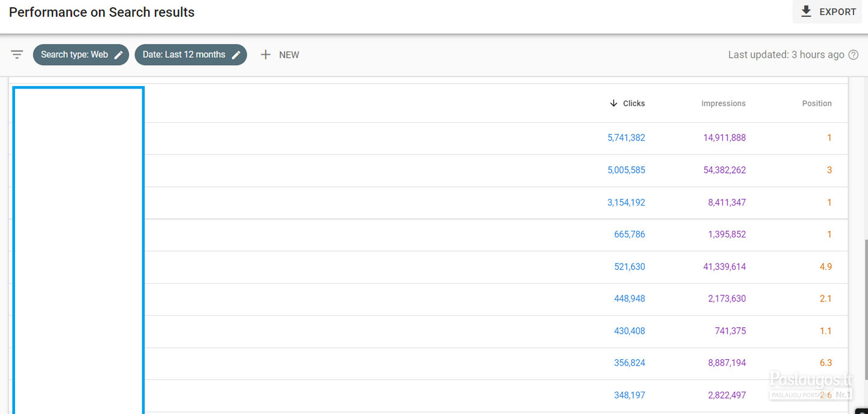This screenshot has height=414, width=868.
Task: Select position value 3
Action: click(x=829, y=170)
